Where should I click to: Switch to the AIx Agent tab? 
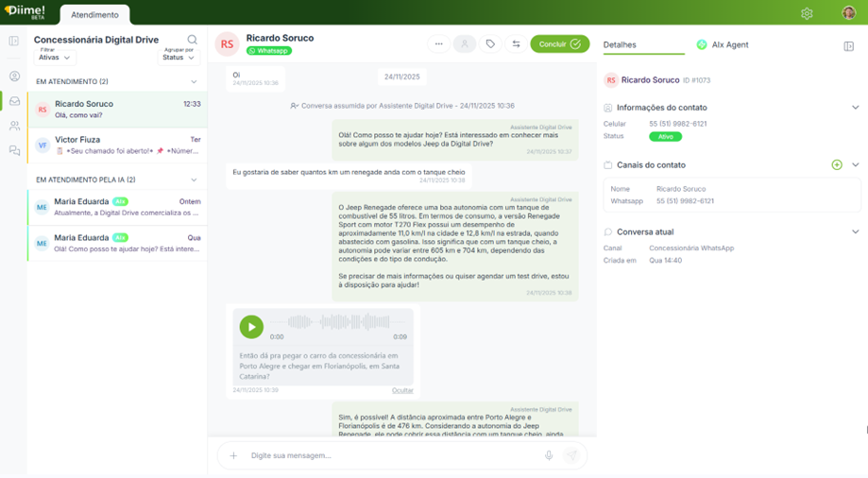[723, 44]
